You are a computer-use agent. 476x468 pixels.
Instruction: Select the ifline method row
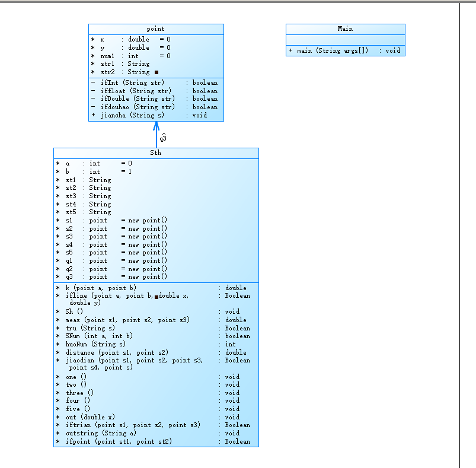(154, 299)
